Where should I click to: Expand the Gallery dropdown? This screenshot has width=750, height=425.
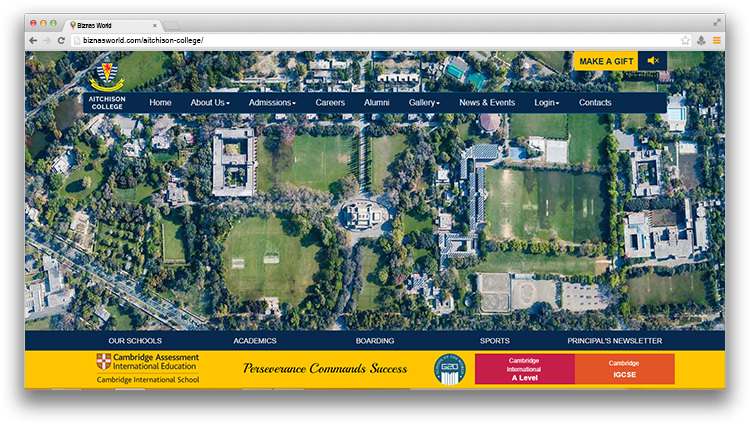(424, 102)
